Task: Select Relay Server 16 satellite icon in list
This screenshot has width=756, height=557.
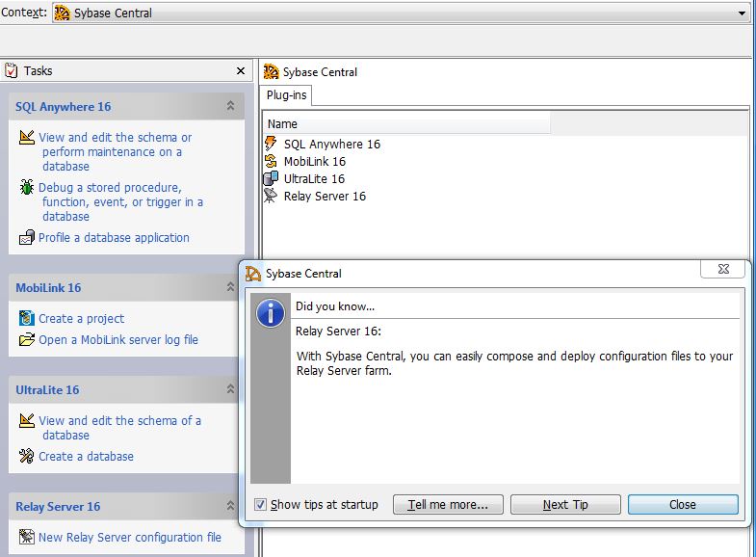Action: coord(271,196)
